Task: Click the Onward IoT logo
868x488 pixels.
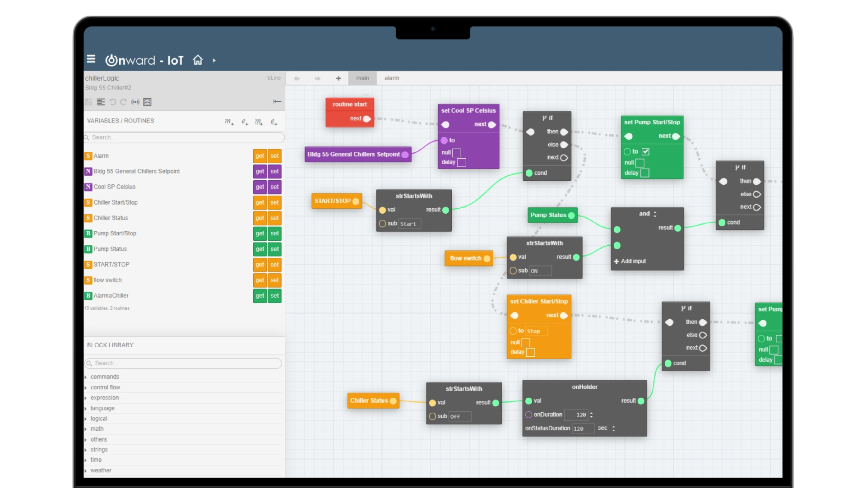Action: coord(145,60)
